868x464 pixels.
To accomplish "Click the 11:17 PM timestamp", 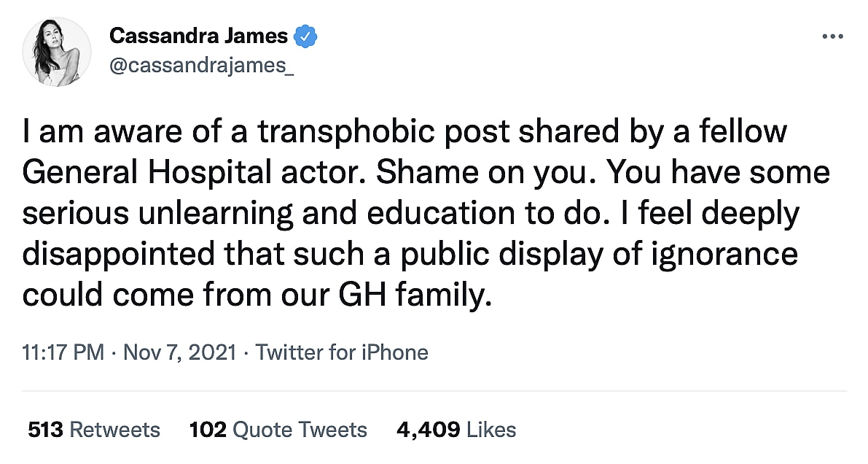I will (x=63, y=352).
